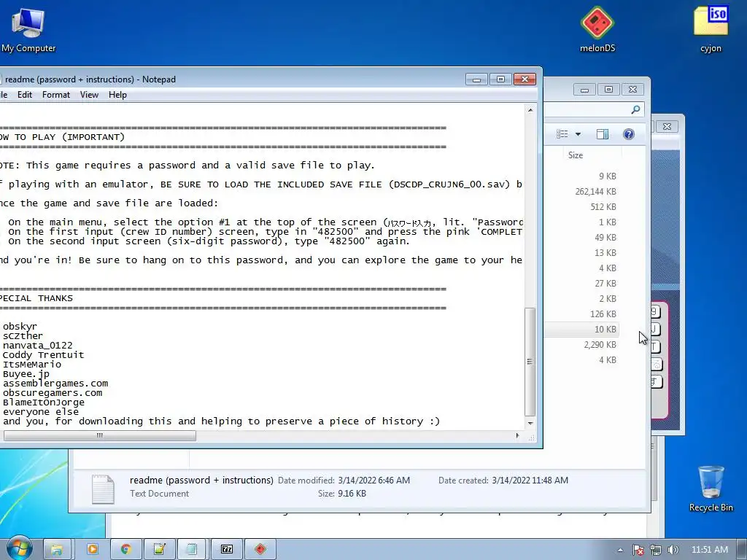Select the 126 KB file row
Screen dimensions: 747x560
[x=583, y=314]
